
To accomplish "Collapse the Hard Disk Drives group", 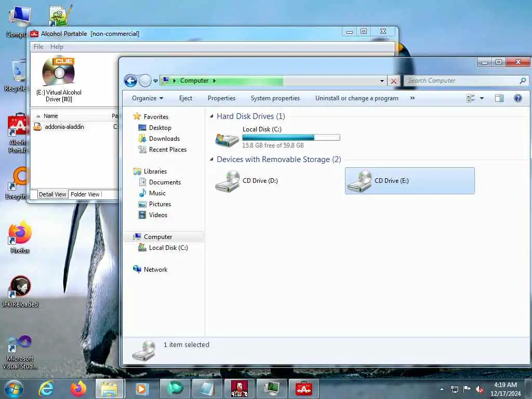I will (x=212, y=116).
